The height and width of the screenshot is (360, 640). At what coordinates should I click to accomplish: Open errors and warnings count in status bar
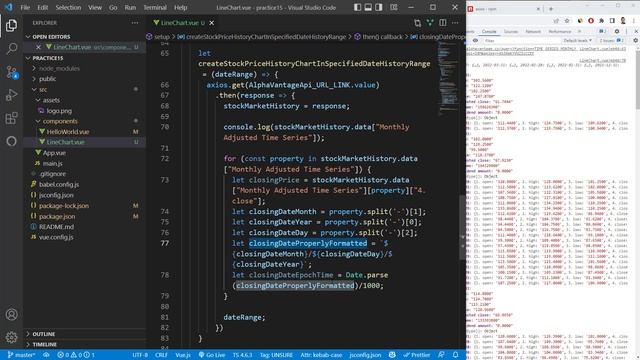[x=76, y=355]
